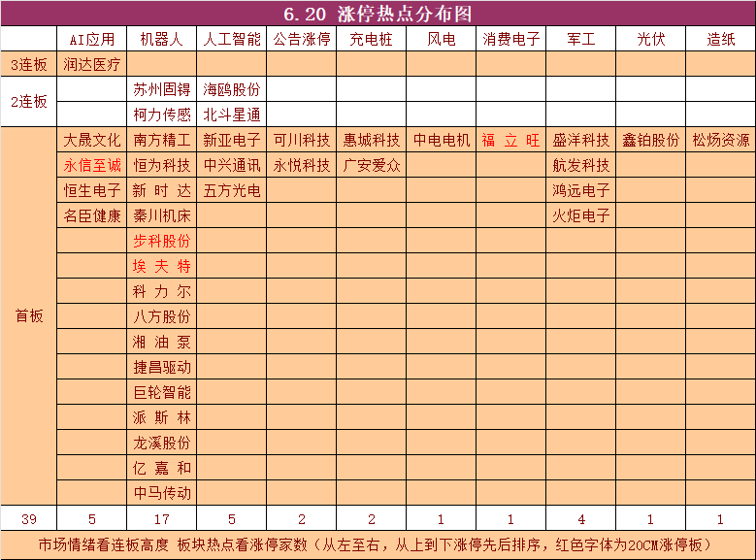This screenshot has height=560, width=756.
Task: Select the 军工 column header
Action: click(x=581, y=39)
